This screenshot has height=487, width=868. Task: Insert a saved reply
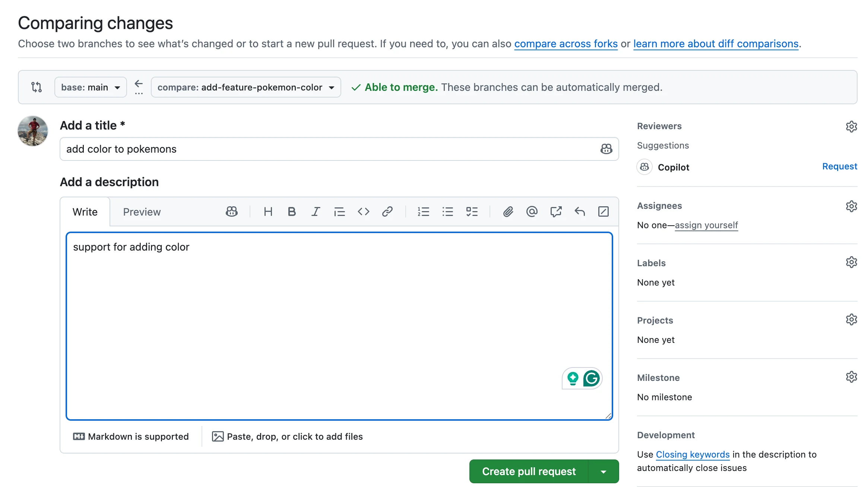coord(580,211)
